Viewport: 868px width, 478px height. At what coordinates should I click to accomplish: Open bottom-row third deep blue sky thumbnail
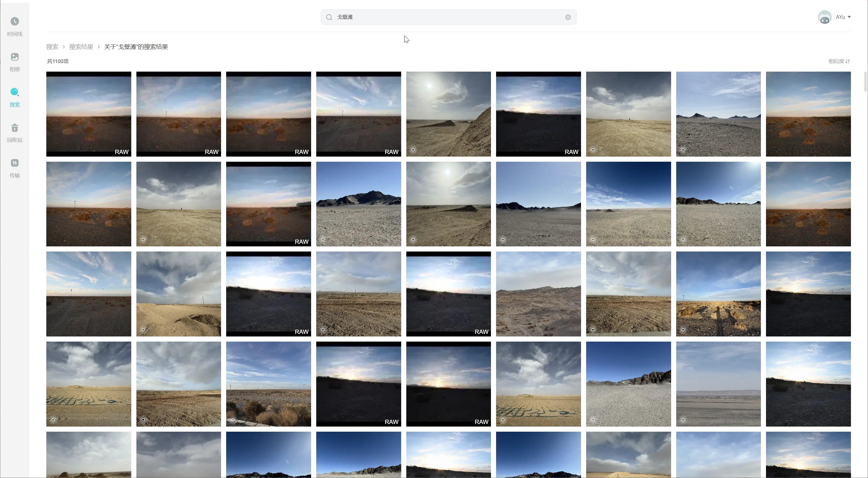tap(268, 455)
